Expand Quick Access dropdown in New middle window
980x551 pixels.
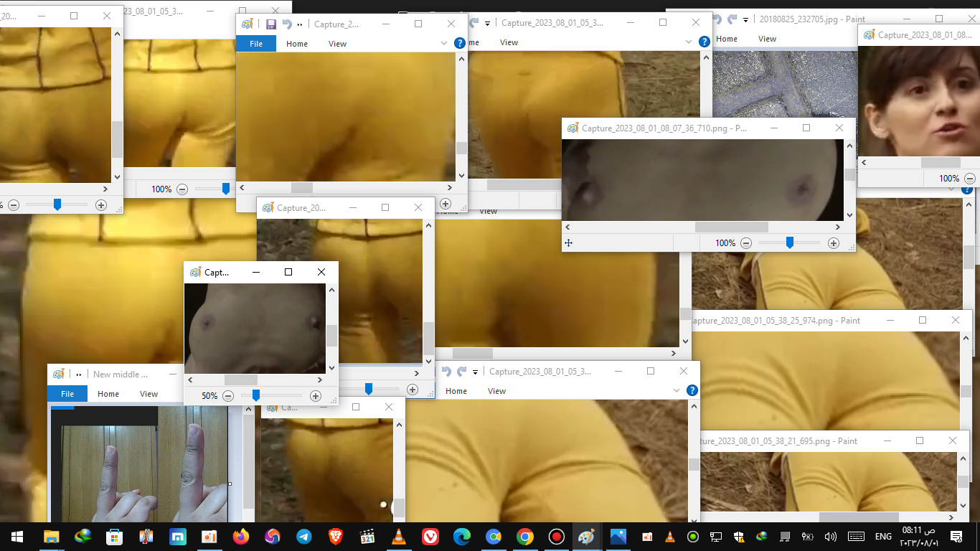coord(78,375)
